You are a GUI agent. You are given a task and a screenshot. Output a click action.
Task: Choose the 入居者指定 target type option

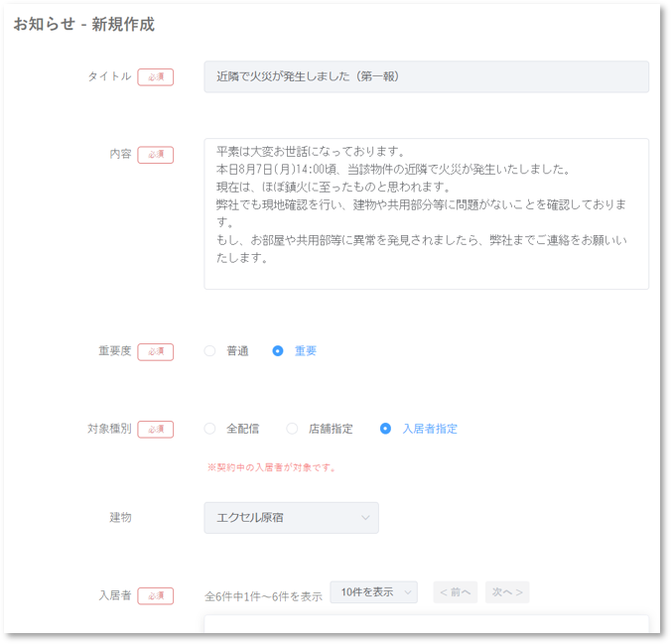tap(385, 429)
